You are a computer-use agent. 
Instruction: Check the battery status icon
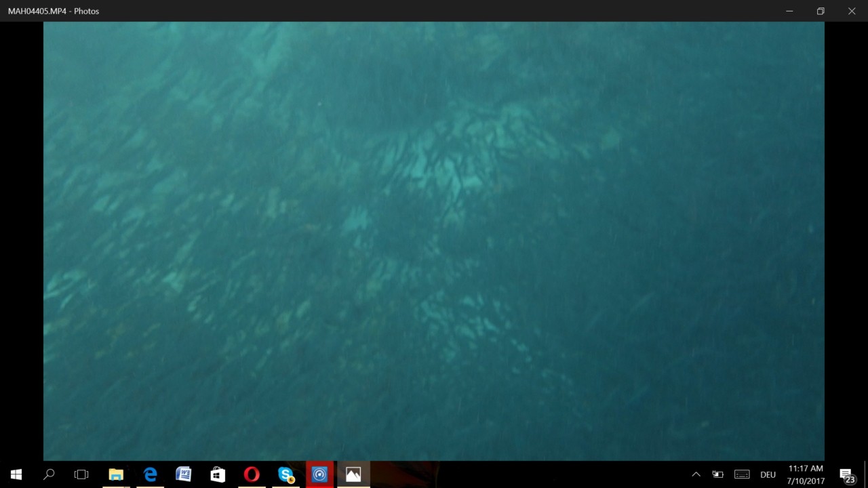[717, 474]
